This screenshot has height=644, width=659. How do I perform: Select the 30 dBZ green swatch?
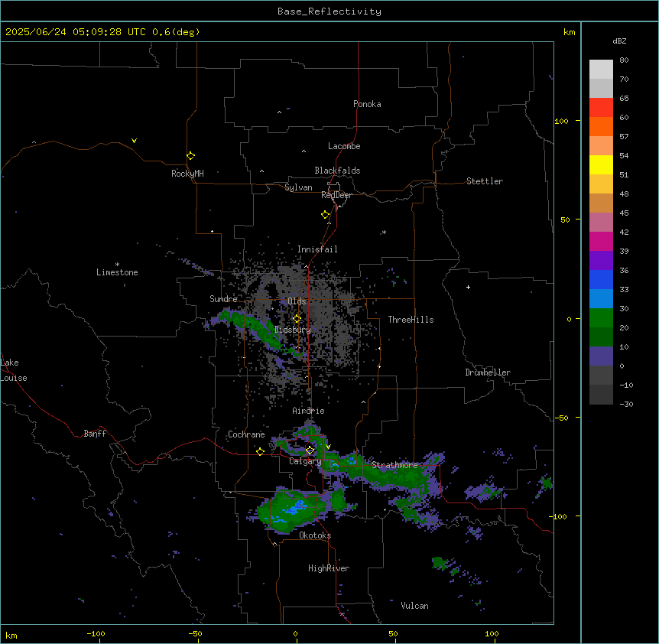click(601, 318)
